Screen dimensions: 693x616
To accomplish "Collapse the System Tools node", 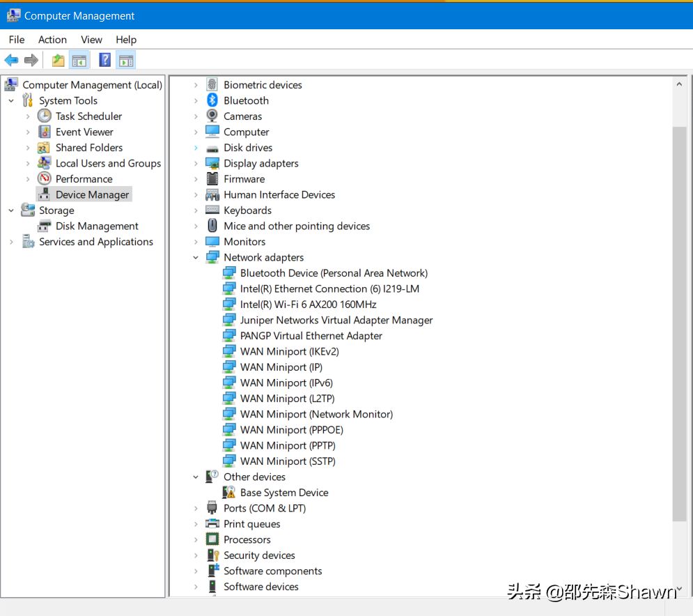I will tap(11, 101).
